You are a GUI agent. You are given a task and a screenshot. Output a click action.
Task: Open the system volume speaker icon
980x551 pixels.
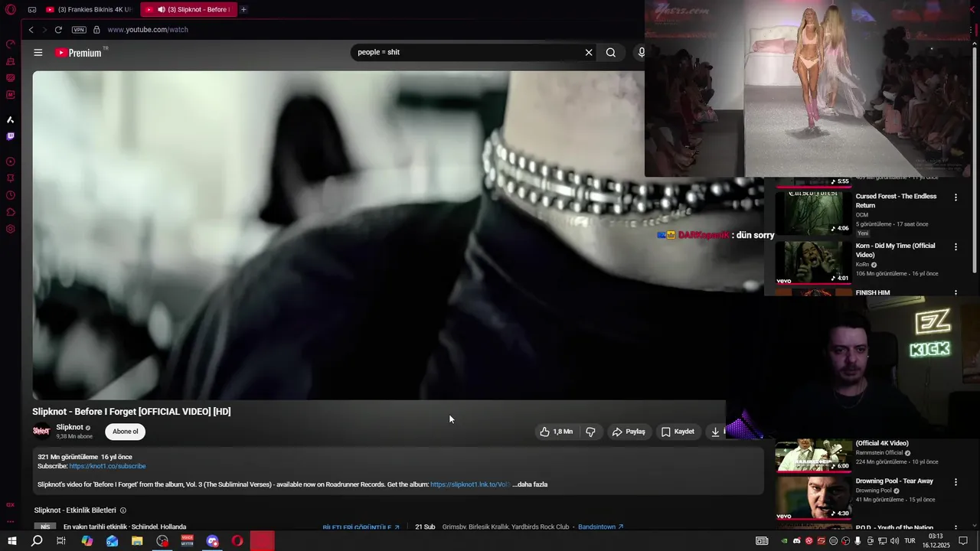tap(894, 541)
